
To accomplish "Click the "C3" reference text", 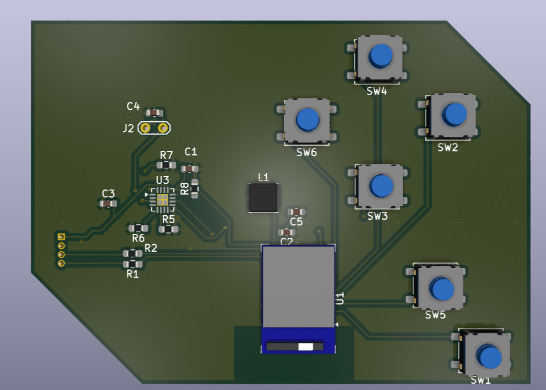I will click(x=108, y=194).
